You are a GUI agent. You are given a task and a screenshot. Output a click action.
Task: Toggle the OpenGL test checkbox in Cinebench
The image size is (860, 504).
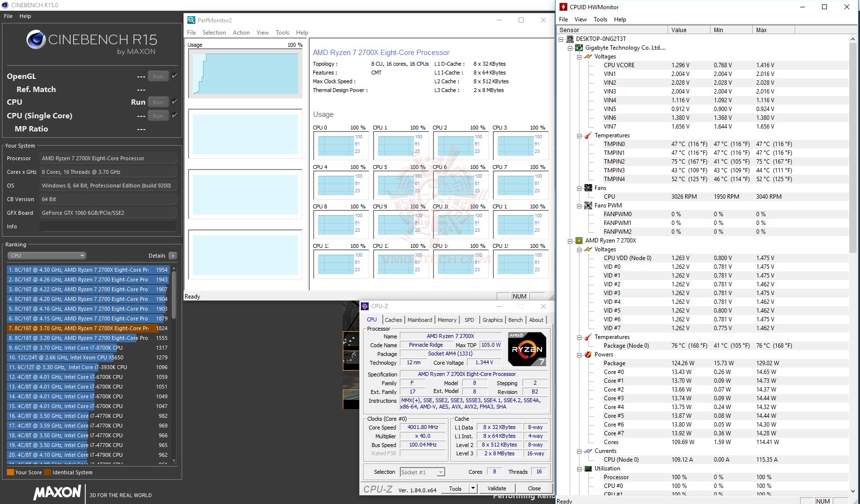coord(174,76)
